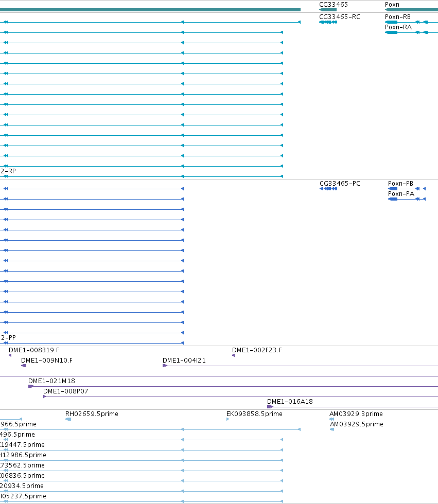Click the DME1-002F23.F arrow marker

pos(234,355)
